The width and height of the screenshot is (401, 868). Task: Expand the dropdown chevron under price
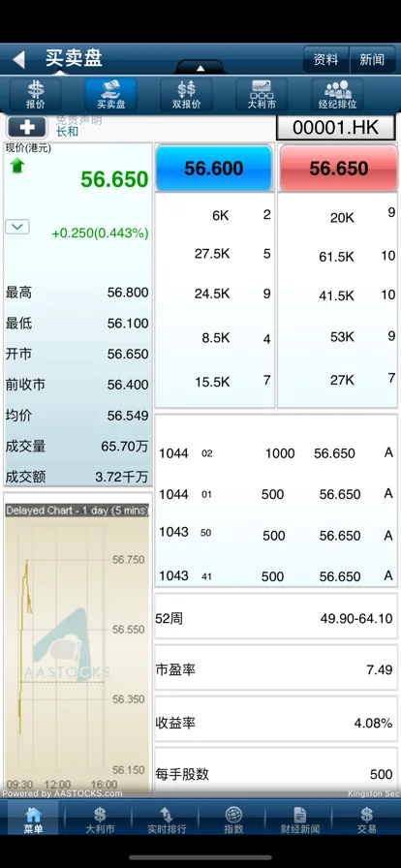(17, 227)
